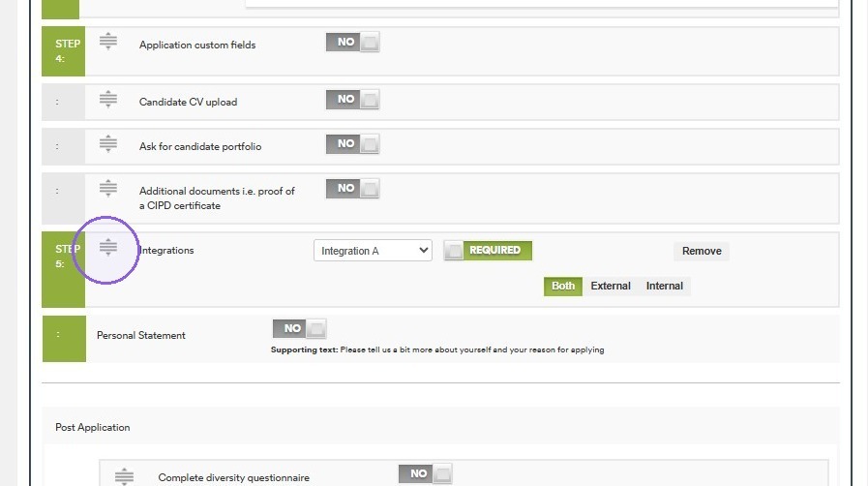Choose the Internal visibility option
This screenshot has height=486, width=868.
pyautogui.click(x=664, y=287)
